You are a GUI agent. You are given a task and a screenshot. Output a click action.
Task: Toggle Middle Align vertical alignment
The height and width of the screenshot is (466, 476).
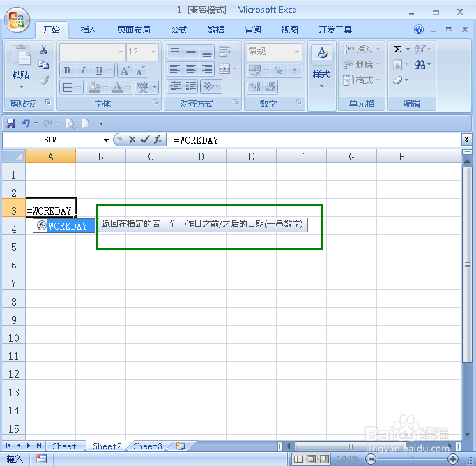[191, 52]
